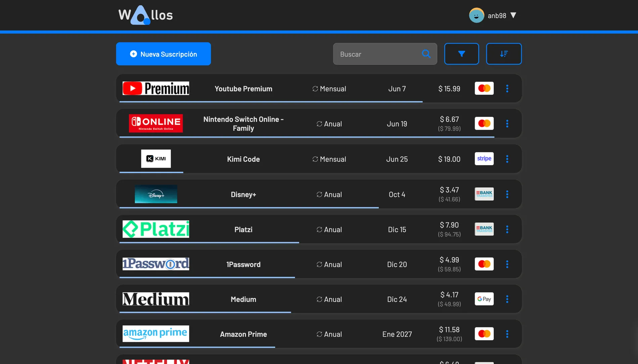This screenshot has height=364, width=638.
Task: Open Nintendo Switch Online three-dot menu
Action: click(x=507, y=123)
